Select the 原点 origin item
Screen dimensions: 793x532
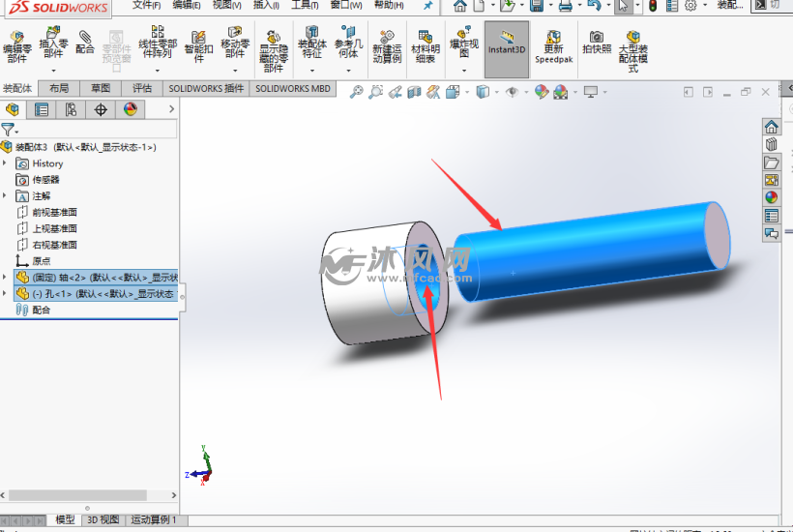tap(34, 261)
